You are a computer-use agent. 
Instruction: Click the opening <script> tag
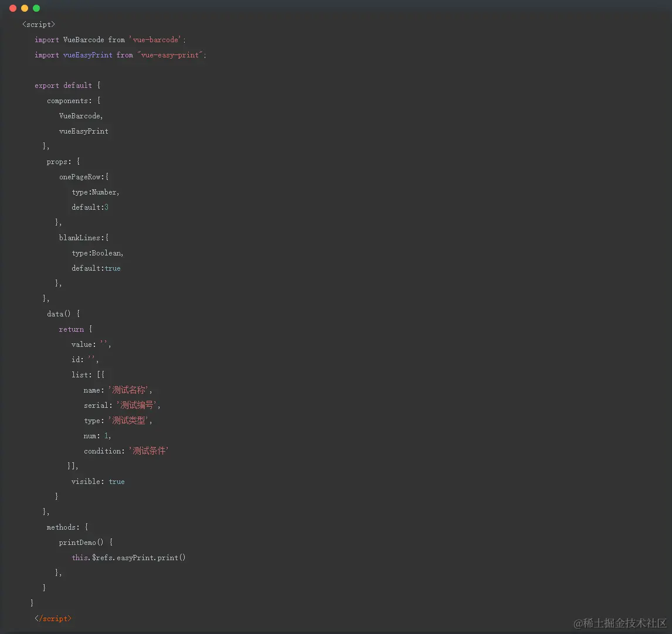(x=39, y=25)
